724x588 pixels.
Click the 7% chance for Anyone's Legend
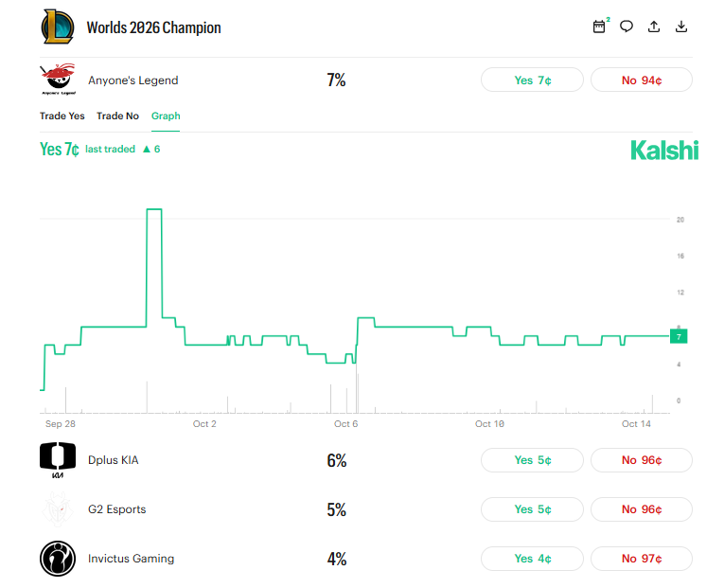(336, 80)
